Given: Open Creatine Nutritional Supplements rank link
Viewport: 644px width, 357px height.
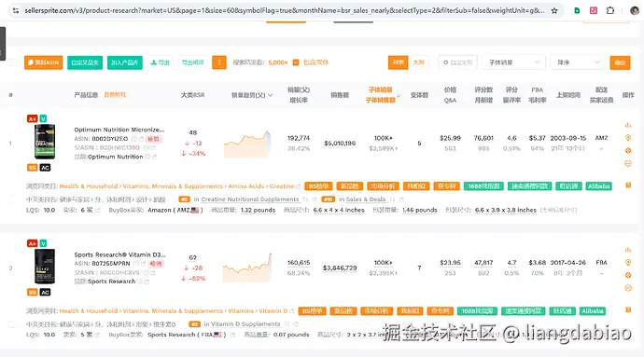Looking at the screenshot, I should point(250,199).
